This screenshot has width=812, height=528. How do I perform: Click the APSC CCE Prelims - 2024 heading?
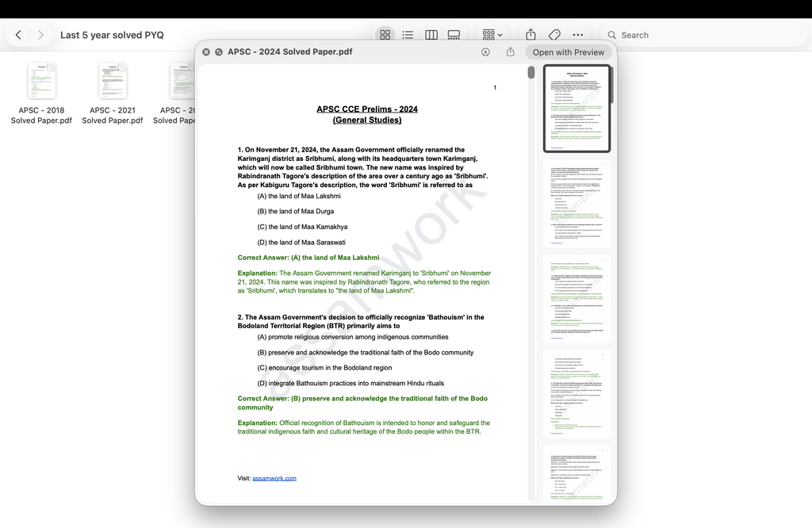pyautogui.click(x=367, y=109)
